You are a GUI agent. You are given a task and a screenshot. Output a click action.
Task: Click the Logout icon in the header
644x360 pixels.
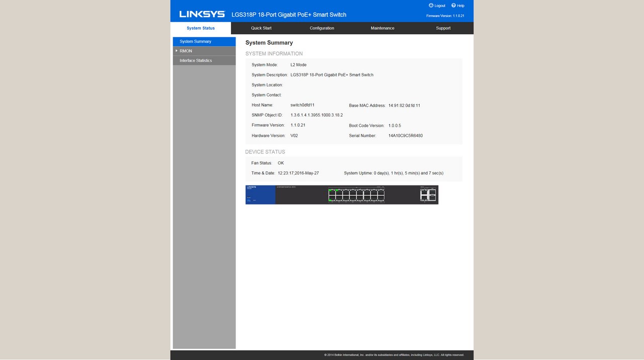[431, 6]
